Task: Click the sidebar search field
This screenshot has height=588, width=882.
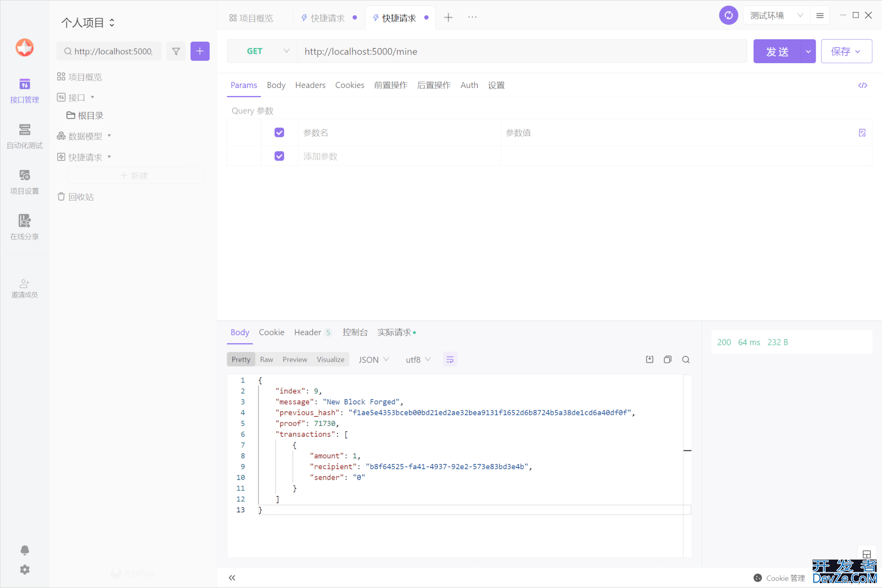Action: pos(109,51)
